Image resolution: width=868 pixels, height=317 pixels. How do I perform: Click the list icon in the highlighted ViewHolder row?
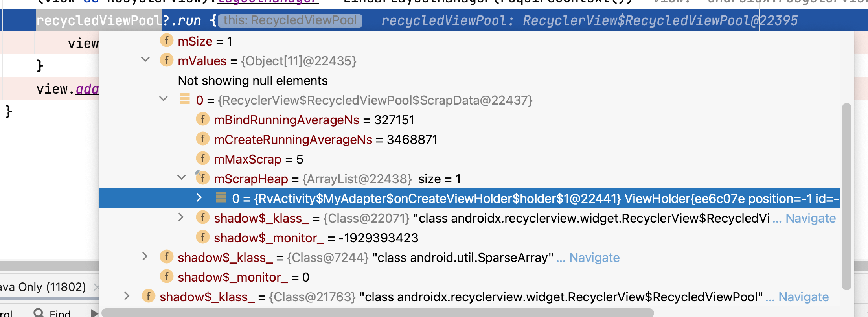[221, 197]
